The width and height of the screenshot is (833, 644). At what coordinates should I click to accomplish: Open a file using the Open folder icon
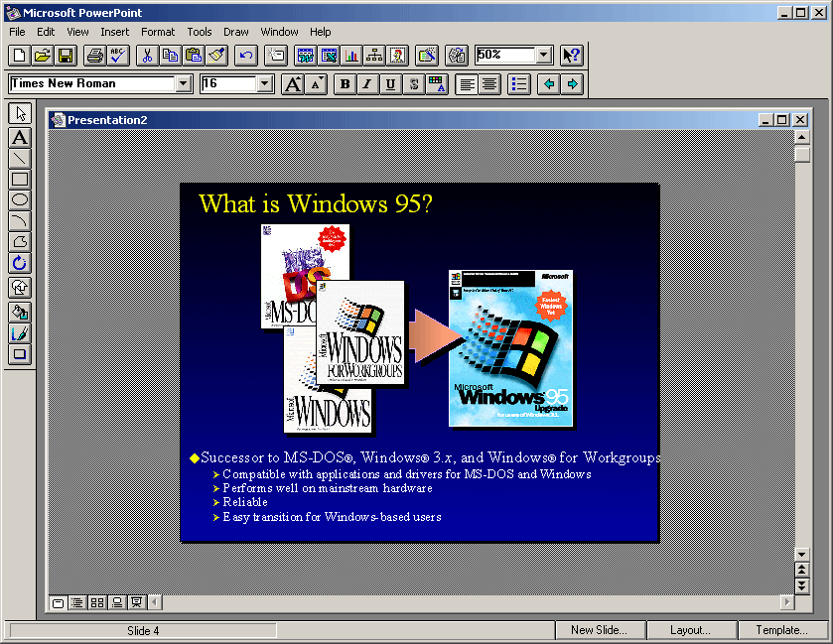coord(43,56)
